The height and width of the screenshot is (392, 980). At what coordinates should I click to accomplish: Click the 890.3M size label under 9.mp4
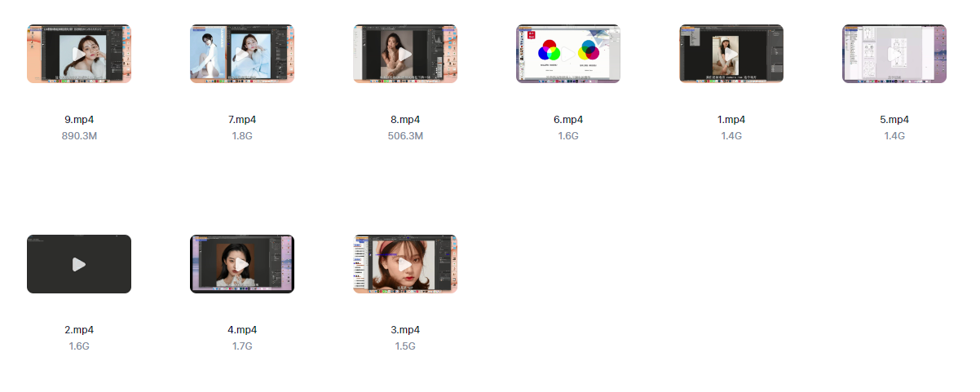(x=79, y=136)
